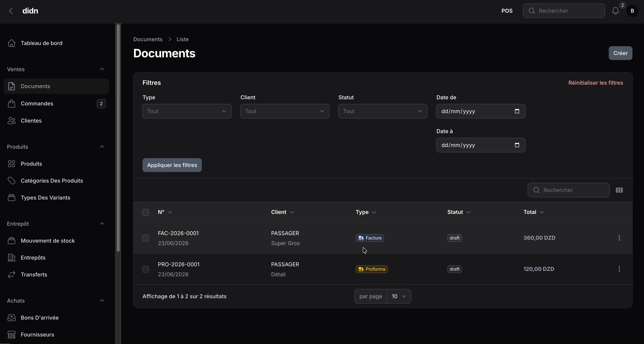Open Mouvement de stock page
Screen dimensions: 644x344
coord(56,240)
